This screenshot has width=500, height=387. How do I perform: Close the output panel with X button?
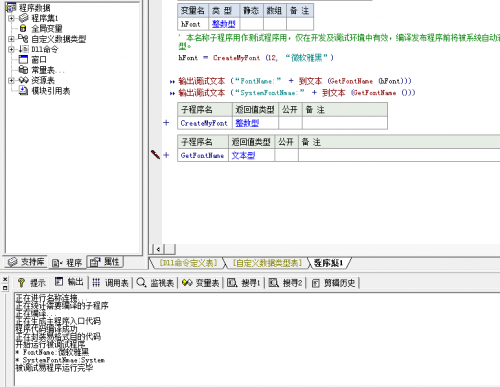(5, 279)
